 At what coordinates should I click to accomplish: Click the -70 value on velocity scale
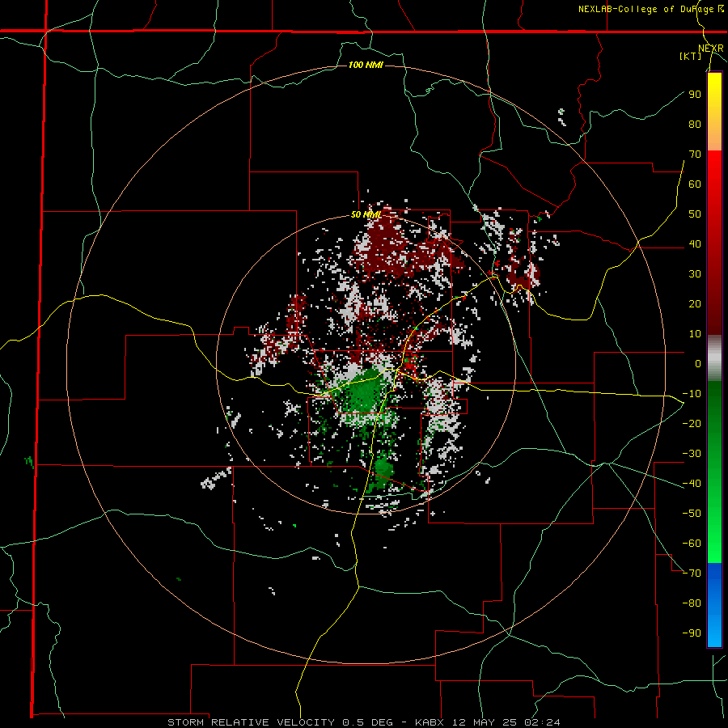pyautogui.click(x=692, y=574)
